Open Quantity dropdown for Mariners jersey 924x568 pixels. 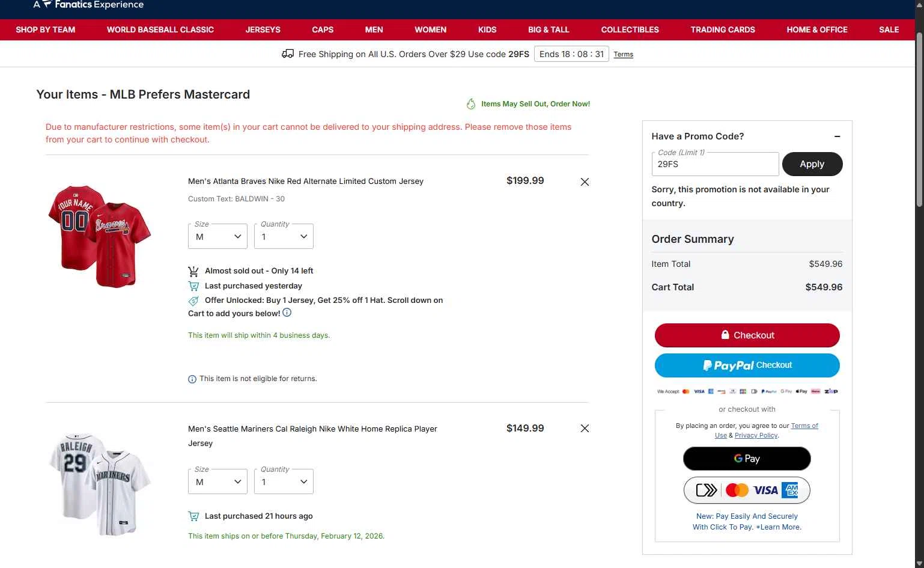(284, 481)
